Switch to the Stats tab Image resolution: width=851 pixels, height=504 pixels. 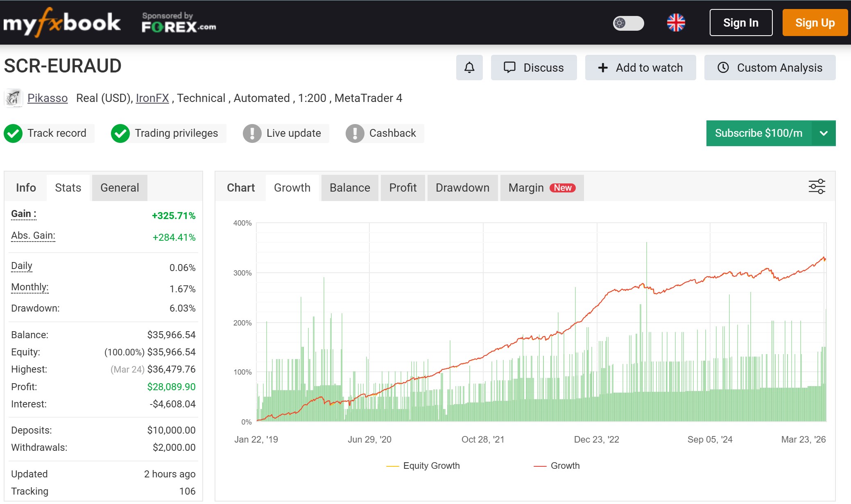68,188
